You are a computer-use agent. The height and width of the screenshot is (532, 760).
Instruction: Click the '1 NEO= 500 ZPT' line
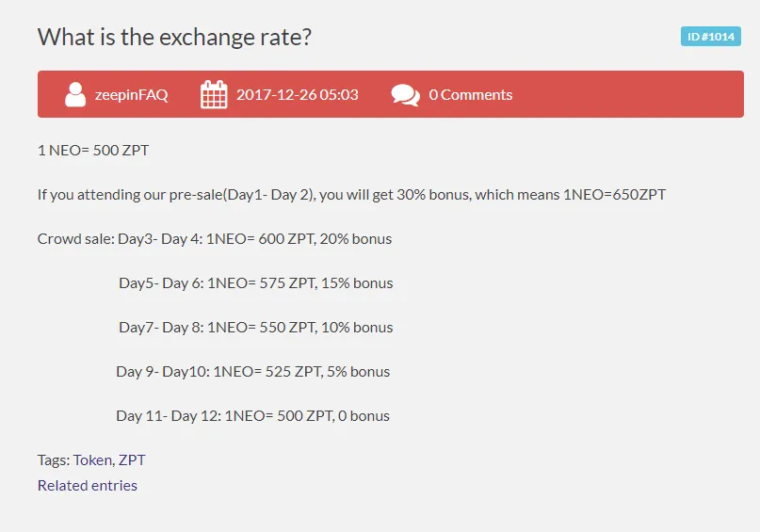coord(93,151)
